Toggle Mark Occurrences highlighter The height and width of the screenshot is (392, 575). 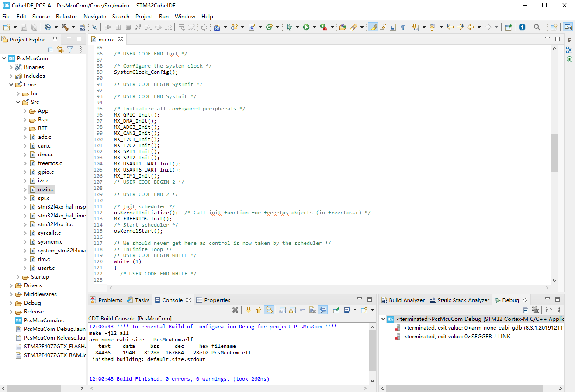(x=373, y=27)
